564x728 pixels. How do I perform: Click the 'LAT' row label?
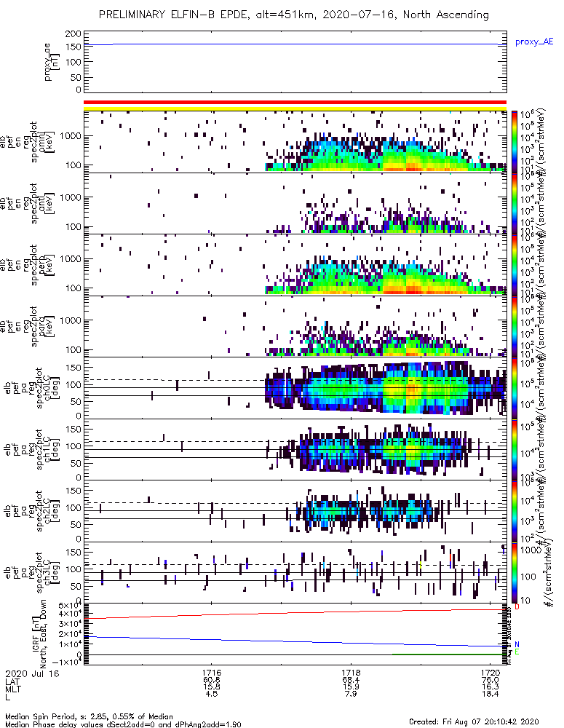(12, 681)
